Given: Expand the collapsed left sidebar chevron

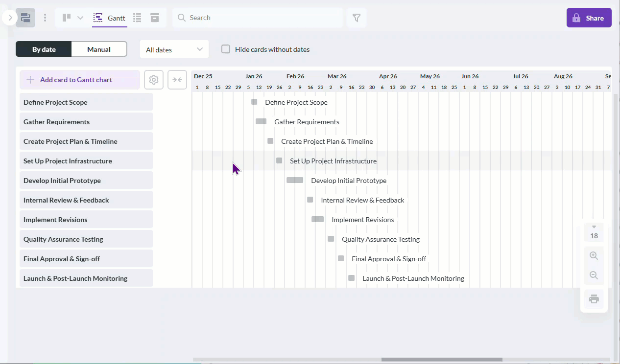Looking at the screenshot, I should (x=9, y=17).
